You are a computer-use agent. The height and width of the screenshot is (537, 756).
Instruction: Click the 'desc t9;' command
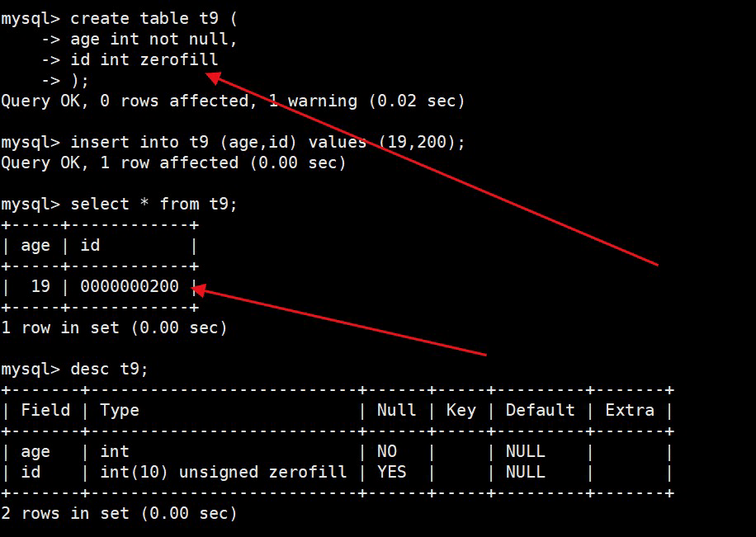coord(110,369)
